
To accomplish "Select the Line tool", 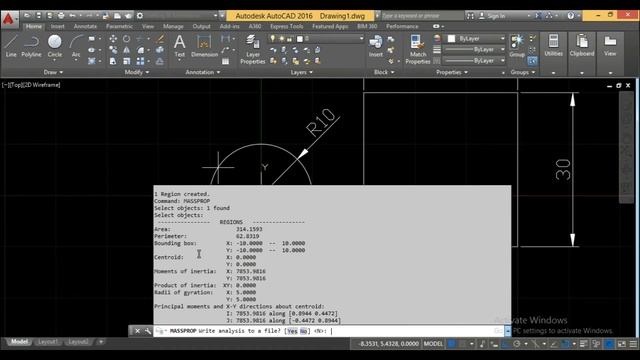I will 11,46.
